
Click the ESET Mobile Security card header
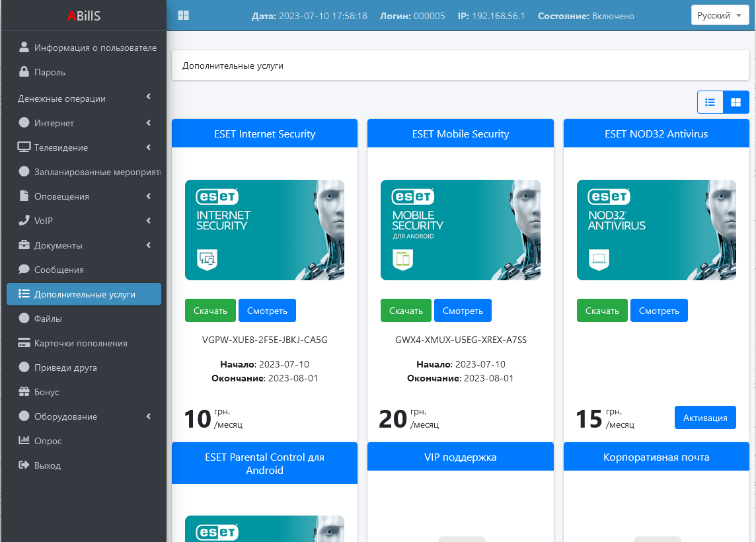point(461,134)
